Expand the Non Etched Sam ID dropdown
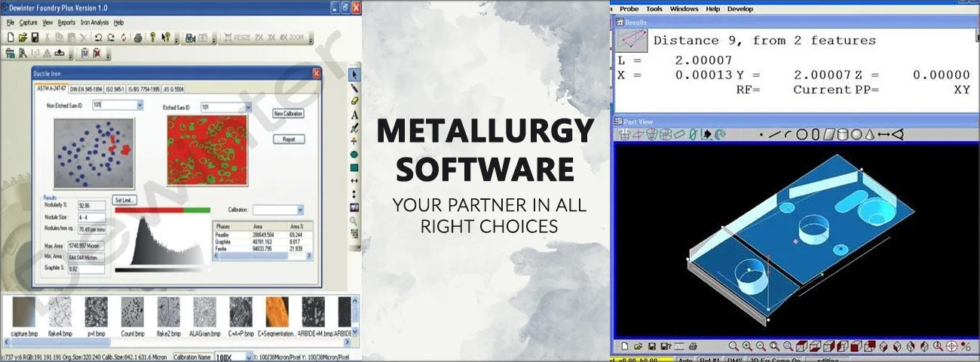This screenshot has height=362, width=980. coord(139,106)
